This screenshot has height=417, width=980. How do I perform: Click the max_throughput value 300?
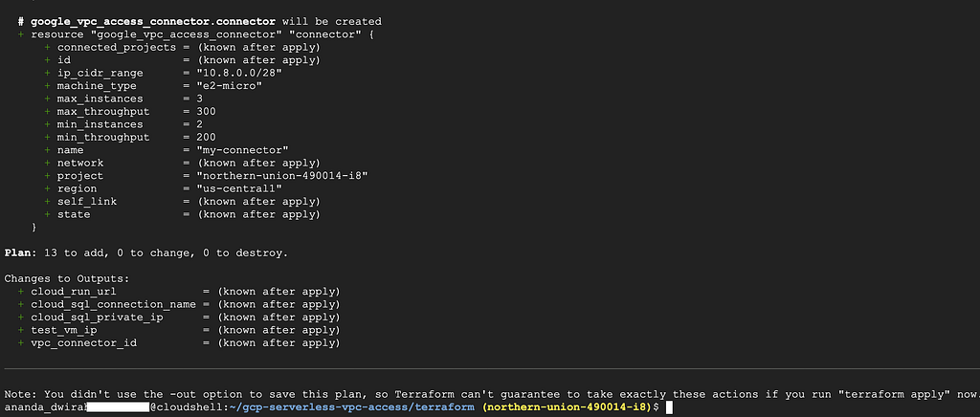[206, 112]
